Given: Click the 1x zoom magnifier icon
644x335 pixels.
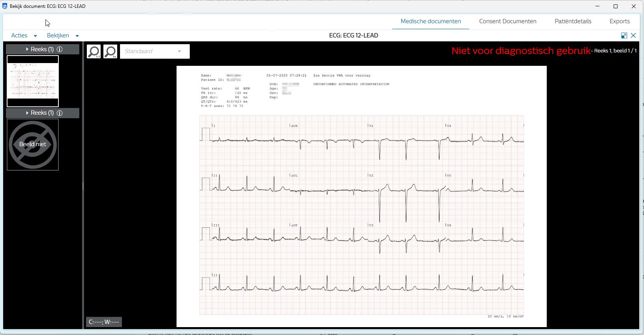Looking at the screenshot, I should pyautogui.click(x=110, y=52).
